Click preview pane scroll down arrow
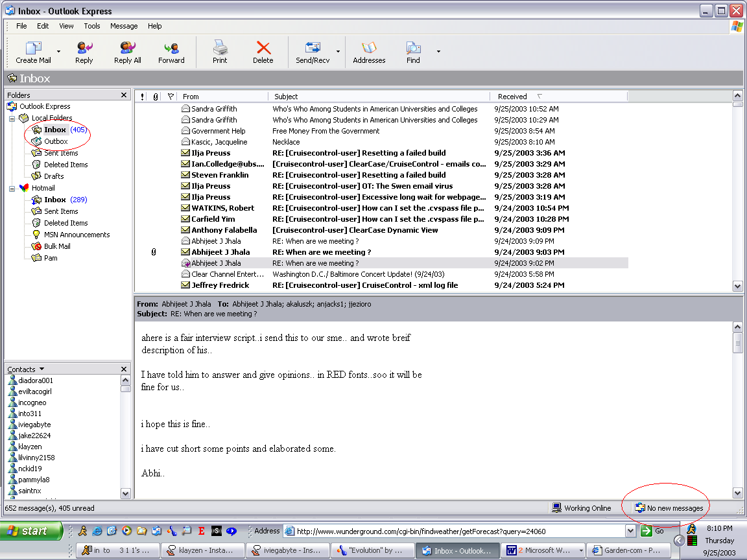 click(737, 493)
